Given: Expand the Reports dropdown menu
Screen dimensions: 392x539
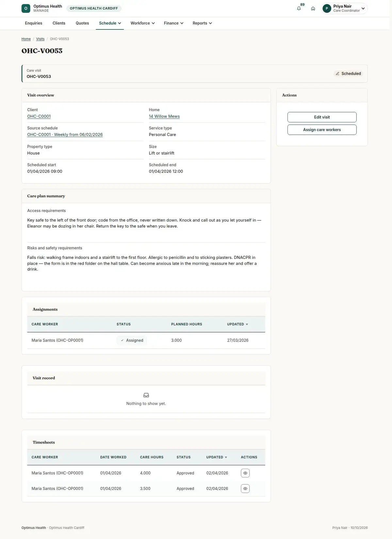Looking at the screenshot, I should [202, 23].
